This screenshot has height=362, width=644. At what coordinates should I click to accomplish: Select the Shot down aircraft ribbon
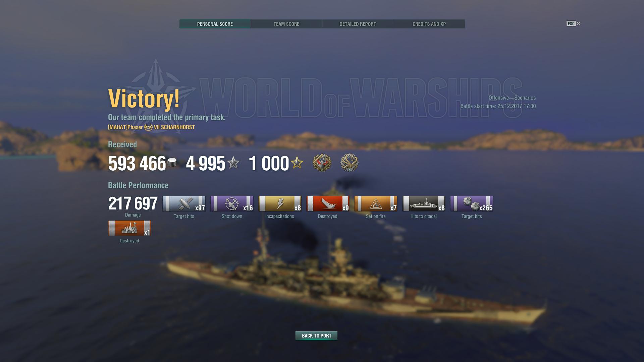point(232,204)
